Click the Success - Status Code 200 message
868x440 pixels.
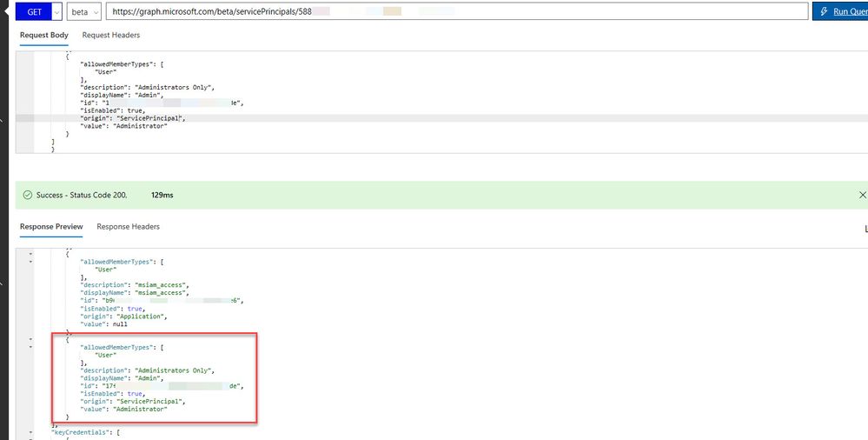pos(82,195)
